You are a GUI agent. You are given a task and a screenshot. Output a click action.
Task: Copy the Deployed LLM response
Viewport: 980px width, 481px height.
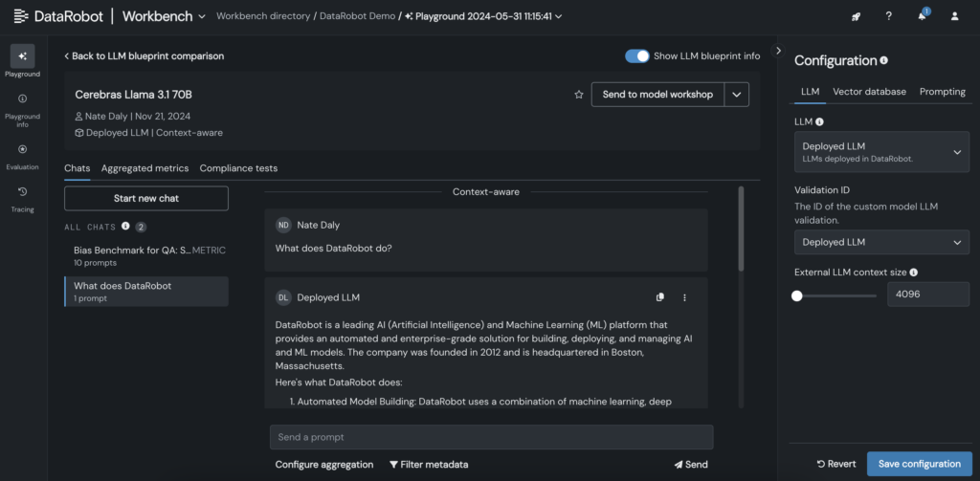point(660,297)
